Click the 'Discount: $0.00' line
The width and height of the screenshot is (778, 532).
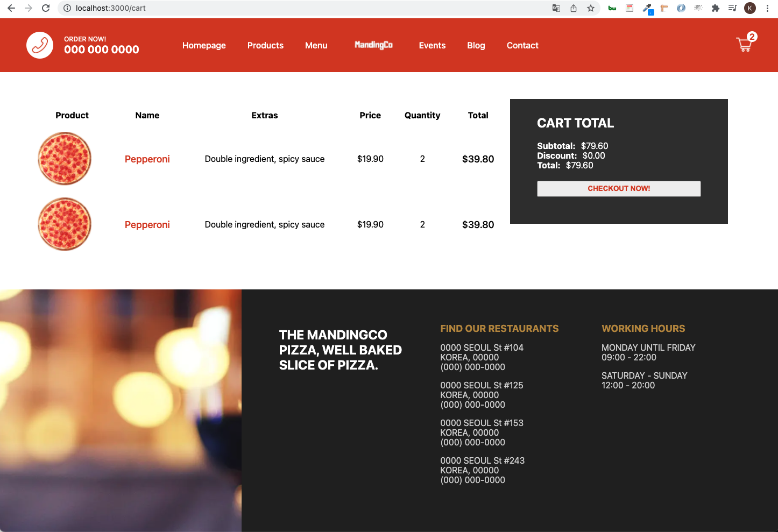click(571, 155)
